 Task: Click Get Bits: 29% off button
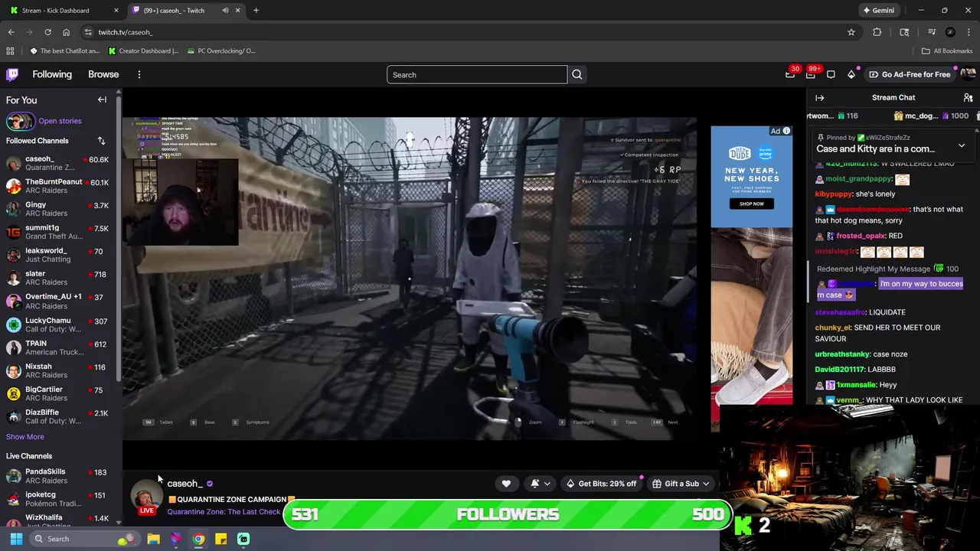point(601,484)
